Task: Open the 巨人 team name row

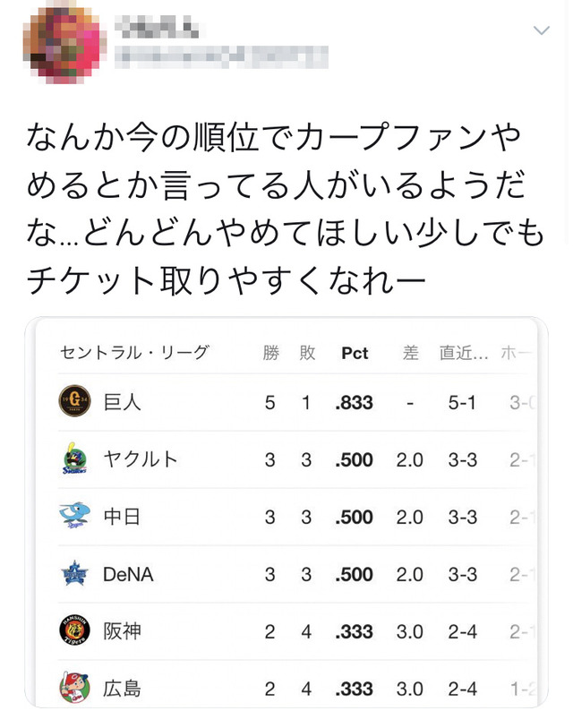Action: click(293, 402)
